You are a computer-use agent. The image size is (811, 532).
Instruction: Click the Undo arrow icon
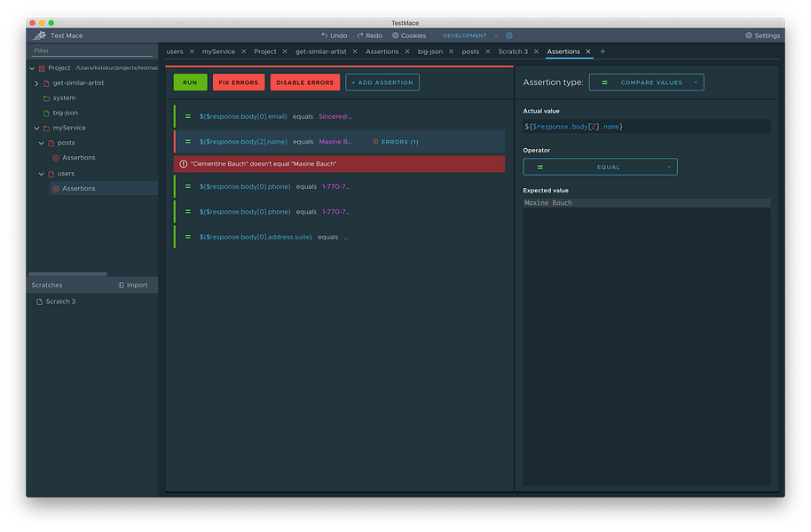[x=324, y=35]
